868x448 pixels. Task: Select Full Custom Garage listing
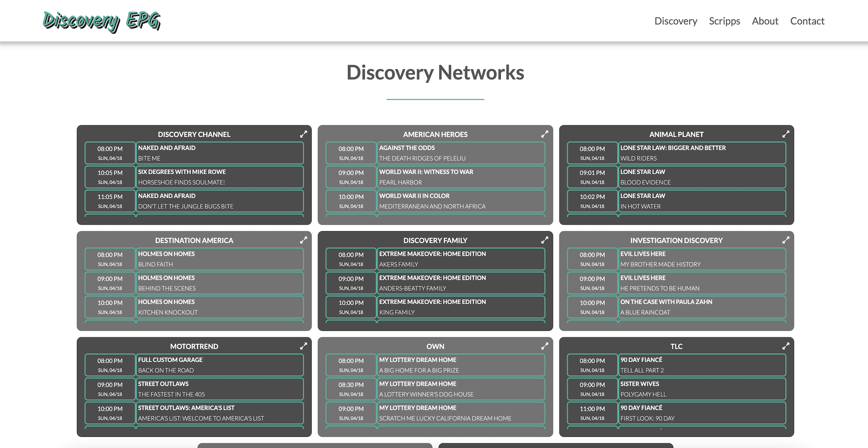tap(220, 365)
